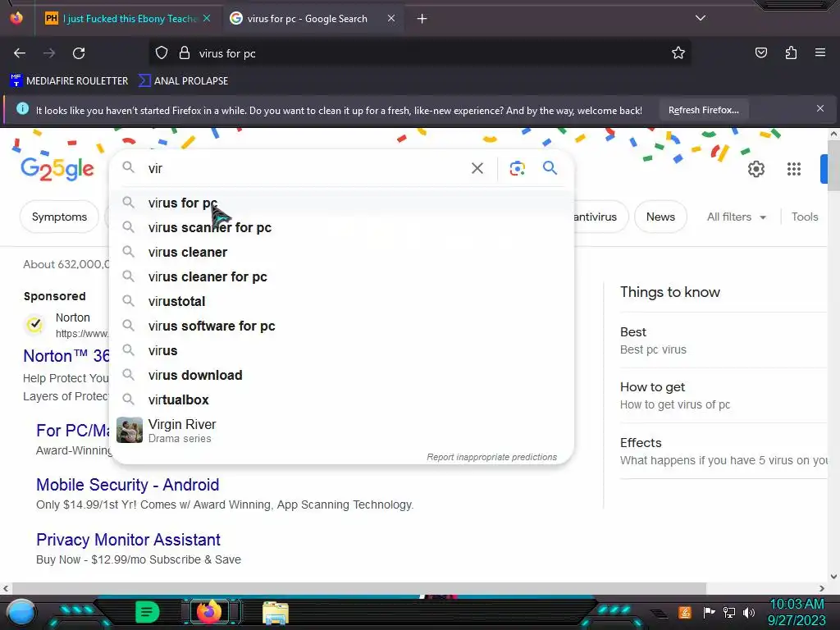The image size is (840, 630).
Task: Open the shield tracking protection icon
Action: click(162, 53)
